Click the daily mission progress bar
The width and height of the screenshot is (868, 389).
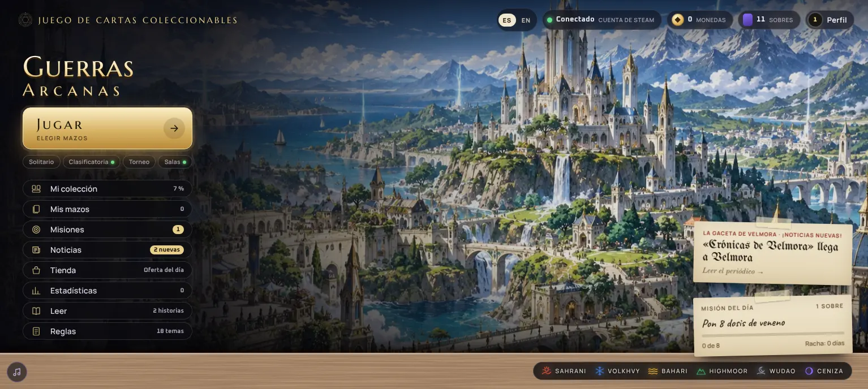(773, 335)
